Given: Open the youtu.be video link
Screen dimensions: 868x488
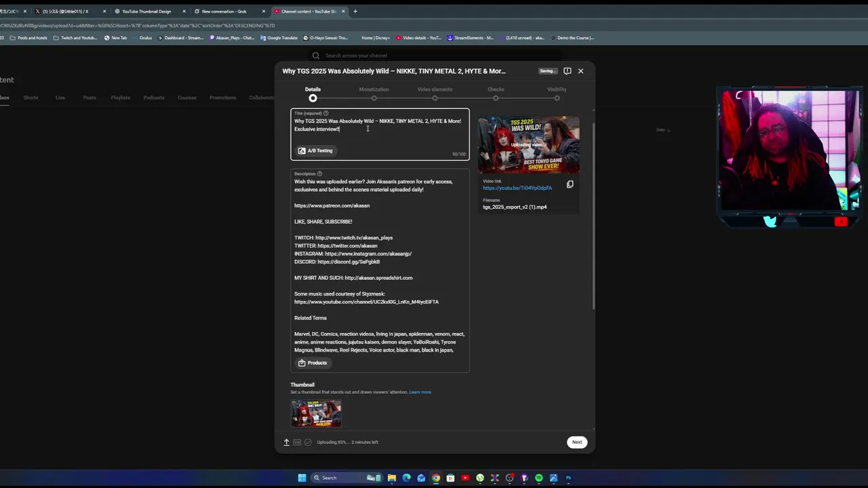Looking at the screenshot, I should click(x=517, y=188).
